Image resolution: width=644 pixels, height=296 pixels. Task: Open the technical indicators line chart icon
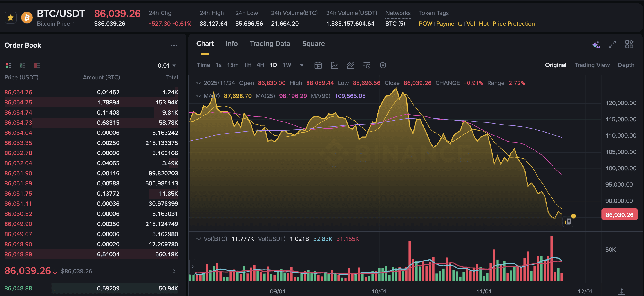point(334,65)
